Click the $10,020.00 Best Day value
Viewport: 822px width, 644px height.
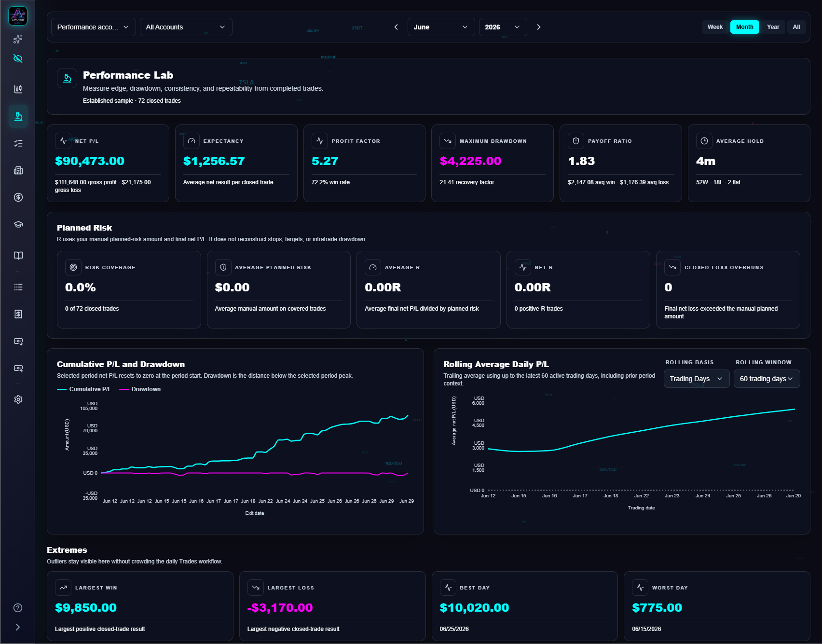[475, 608]
